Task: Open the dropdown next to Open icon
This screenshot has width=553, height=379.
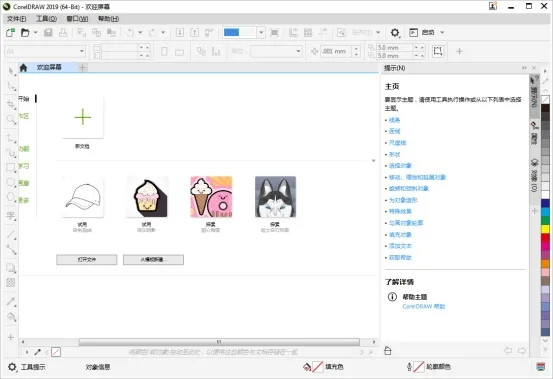Action: click(35, 33)
